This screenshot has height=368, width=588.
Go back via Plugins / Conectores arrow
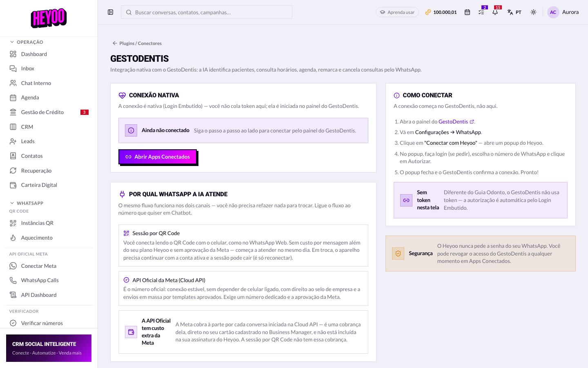137,43
